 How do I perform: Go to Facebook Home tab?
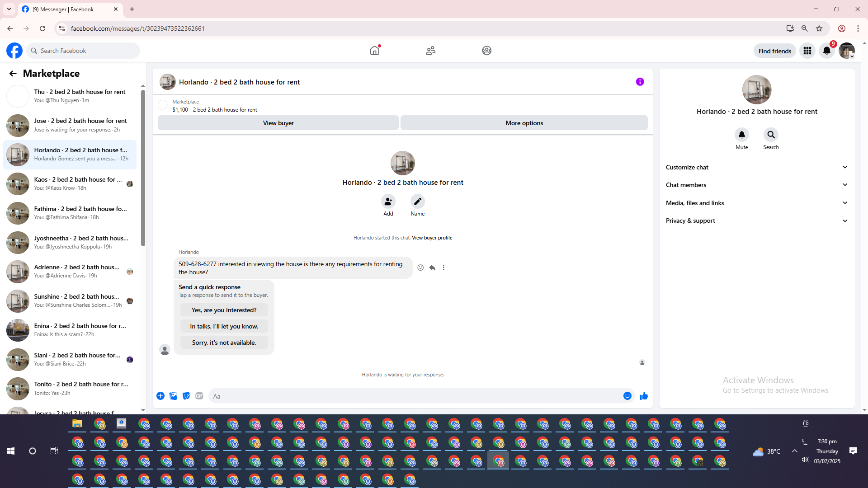coord(375,51)
